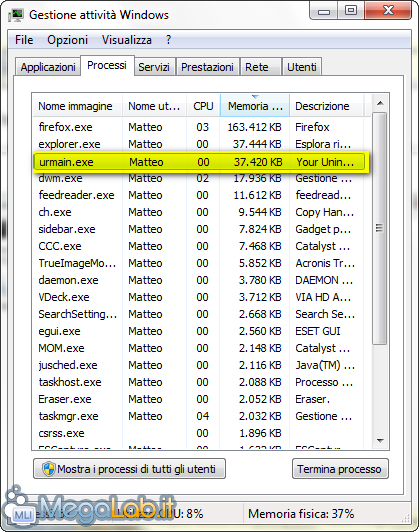419x532 pixels.
Task: Sort by Nome utente column header
Action: [154, 106]
